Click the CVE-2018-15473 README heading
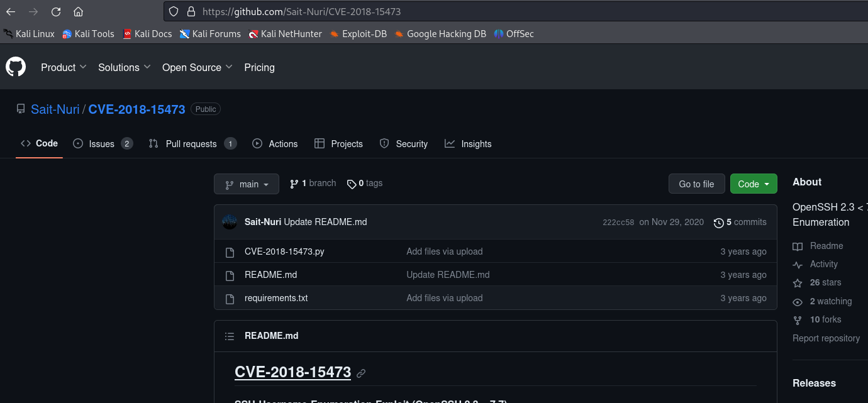The height and width of the screenshot is (403, 868). (292, 372)
